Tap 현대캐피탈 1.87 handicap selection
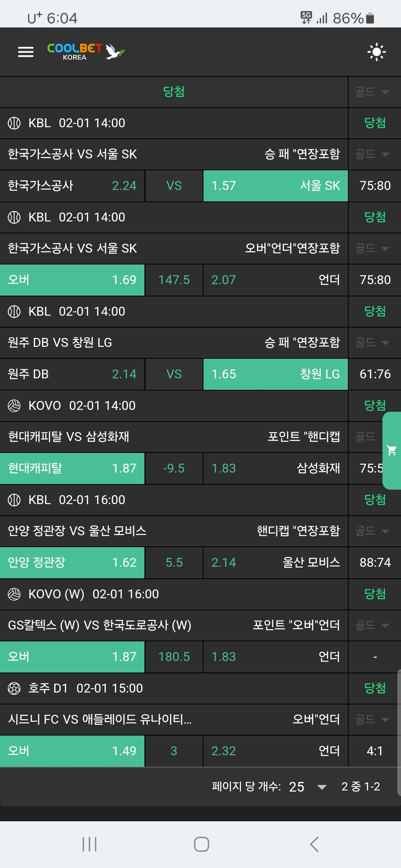 coord(72,468)
